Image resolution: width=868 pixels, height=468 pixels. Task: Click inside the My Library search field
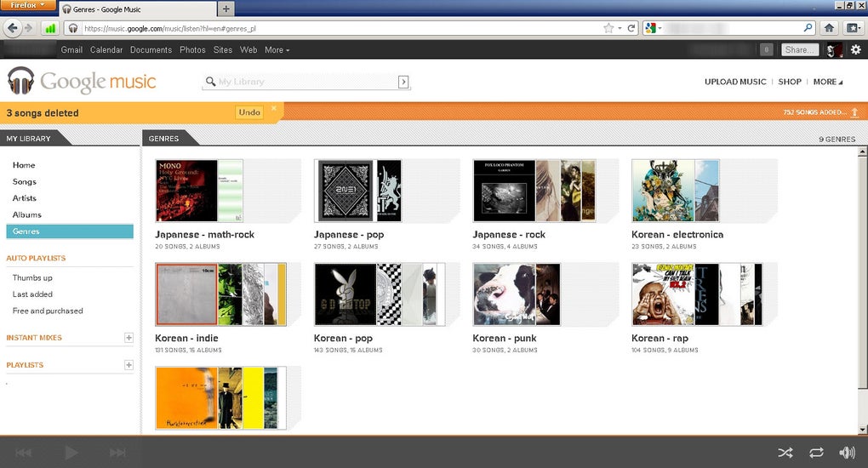pyautogui.click(x=307, y=82)
